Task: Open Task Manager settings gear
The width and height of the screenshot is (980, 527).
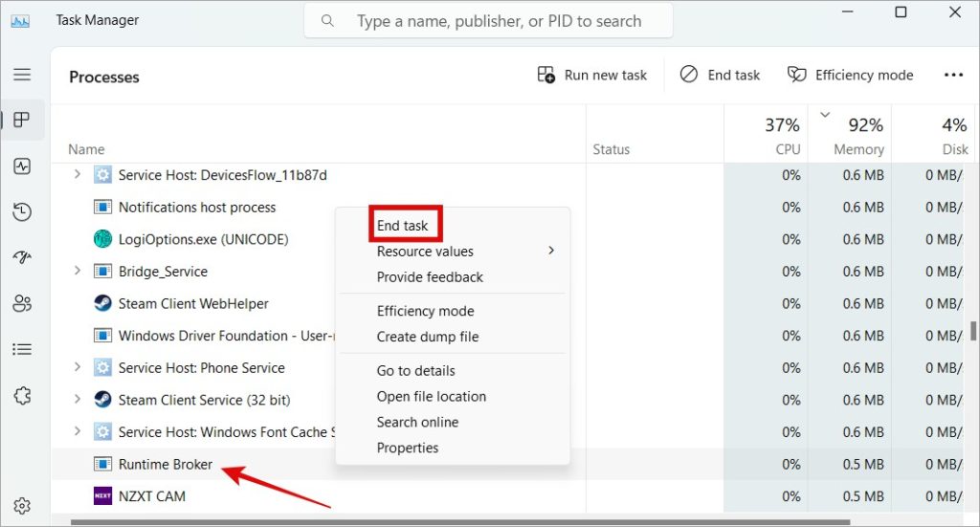Action: [x=22, y=505]
